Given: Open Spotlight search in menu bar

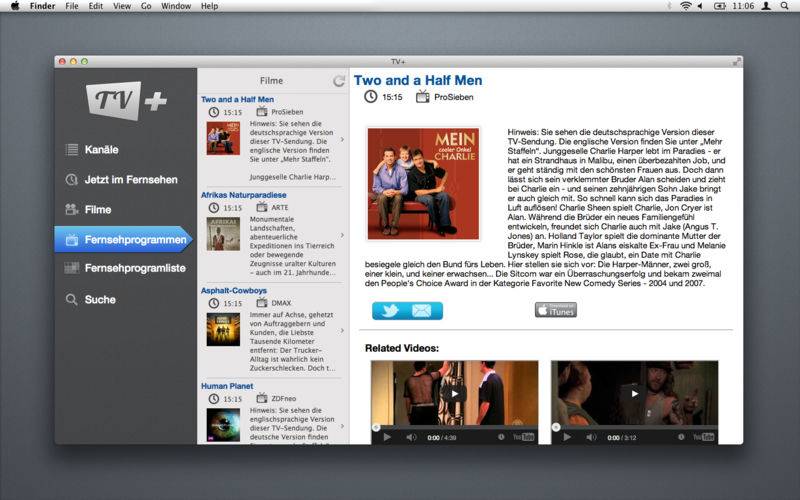Looking at the screenshot, I should point(785,6).
